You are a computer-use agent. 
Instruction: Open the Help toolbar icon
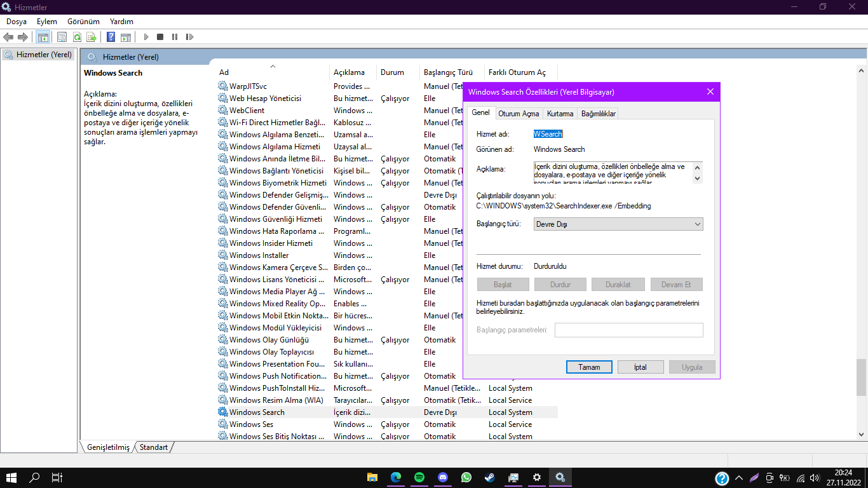[x=111, y=37]
